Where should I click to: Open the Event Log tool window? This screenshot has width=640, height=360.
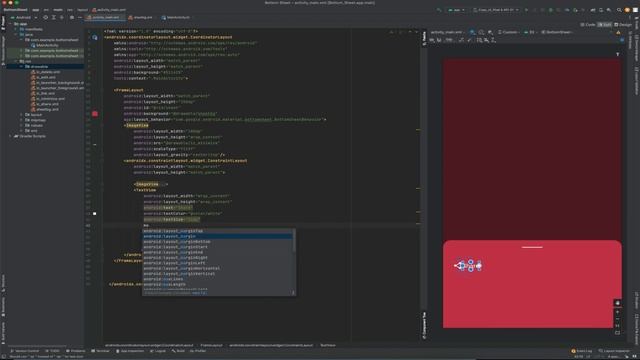coord(582,351)
